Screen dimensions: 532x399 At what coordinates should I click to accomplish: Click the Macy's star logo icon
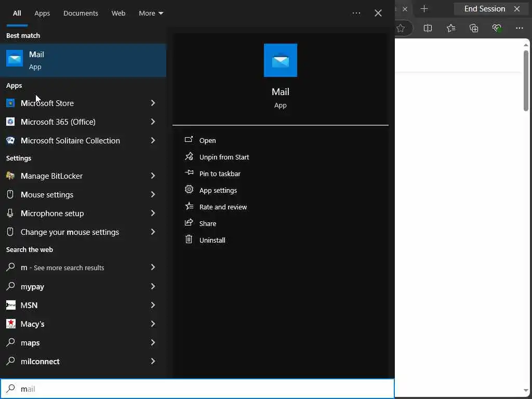coord(11,324)
